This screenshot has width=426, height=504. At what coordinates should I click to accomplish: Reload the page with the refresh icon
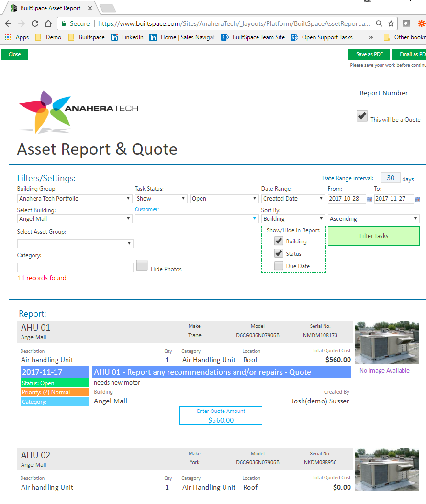(34, 23)
